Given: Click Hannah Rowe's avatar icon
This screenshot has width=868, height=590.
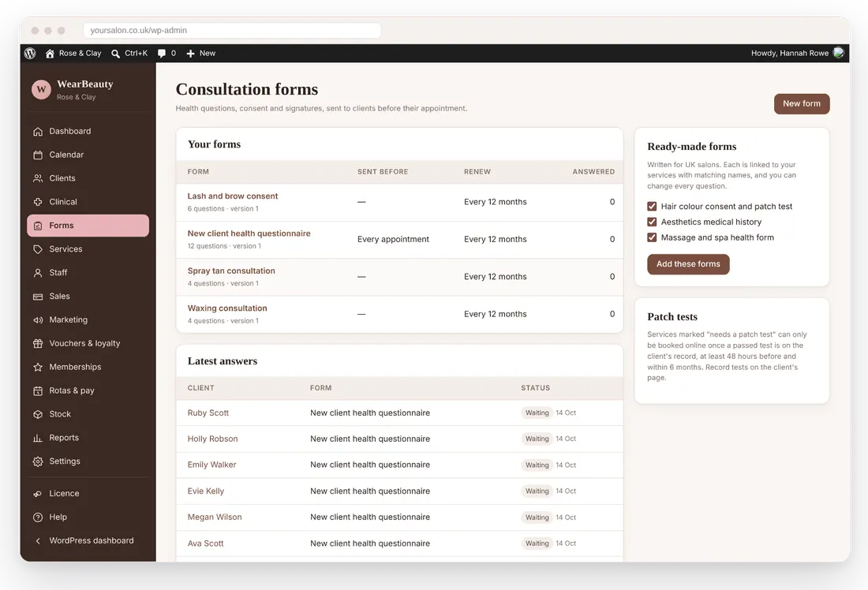Looking at the screenshot, I should click(x=839, y=53).
